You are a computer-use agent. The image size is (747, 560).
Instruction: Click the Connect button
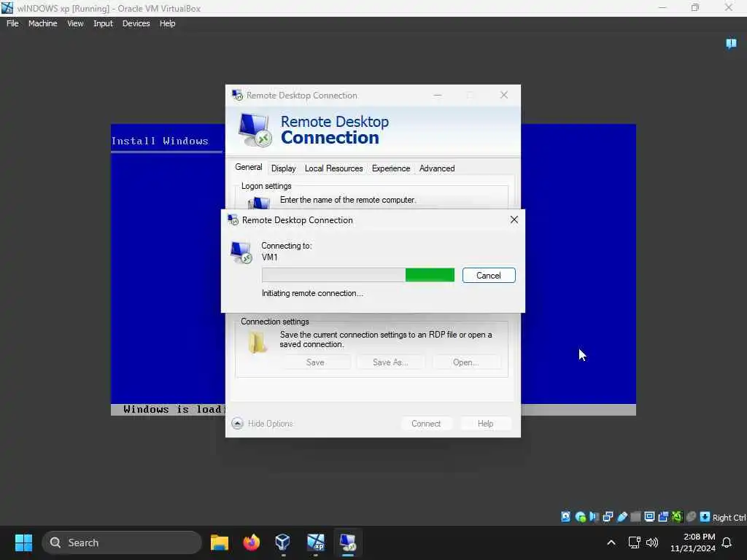pos(426,424)
